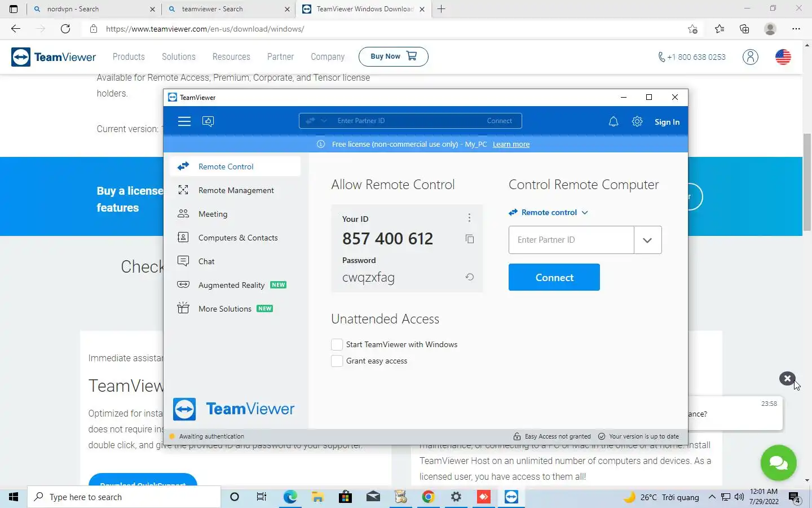Click the Computers & Contacts icon
Viewport: 812px width, 508px height.
tap(183, 238)
